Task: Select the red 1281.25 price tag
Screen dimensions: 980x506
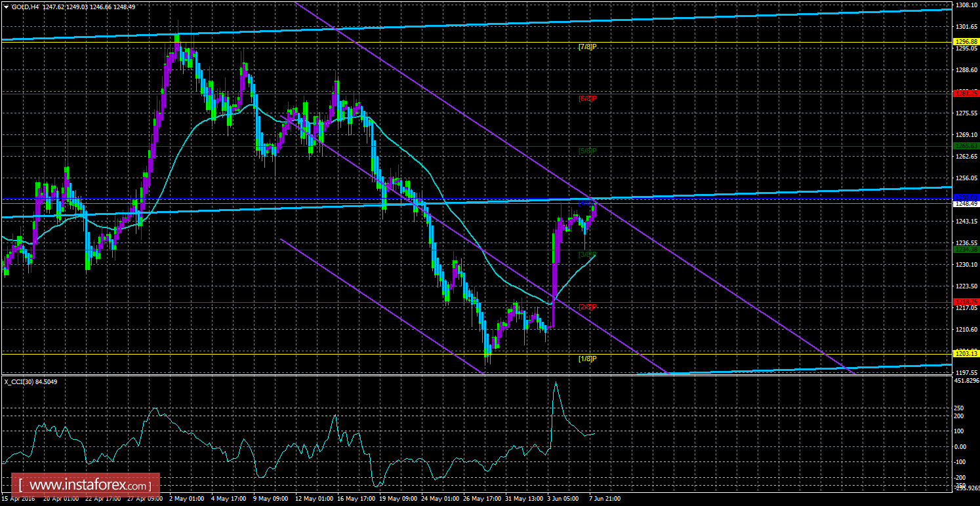Action: (x=966, y=94)
